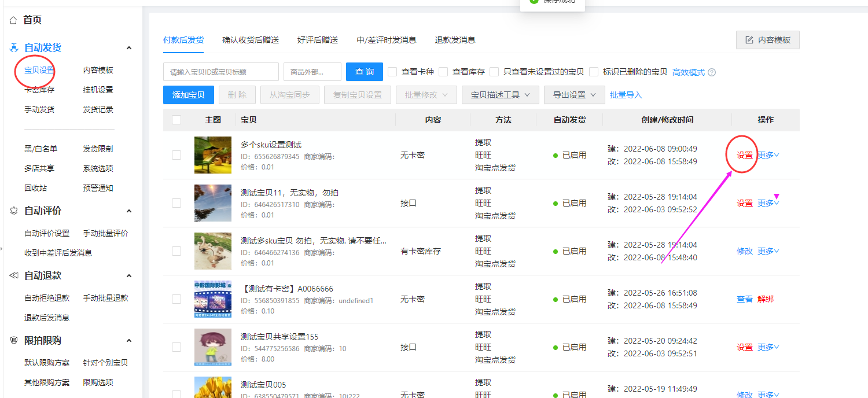This screenshot has width=868, height=398.
Task: Collapse the 限拍限购 sidebar section
Action: 129,341
